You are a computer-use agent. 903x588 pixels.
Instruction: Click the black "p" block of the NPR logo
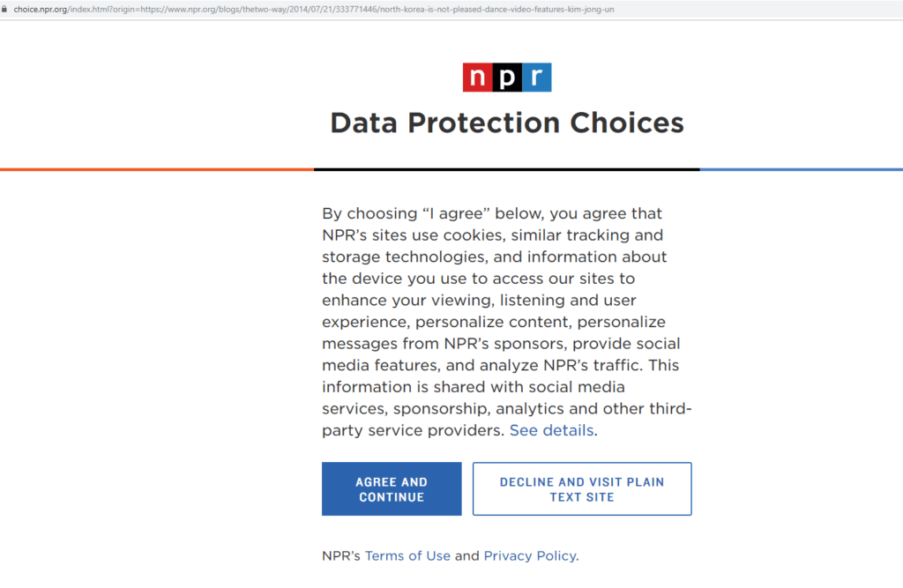(506, 78)
